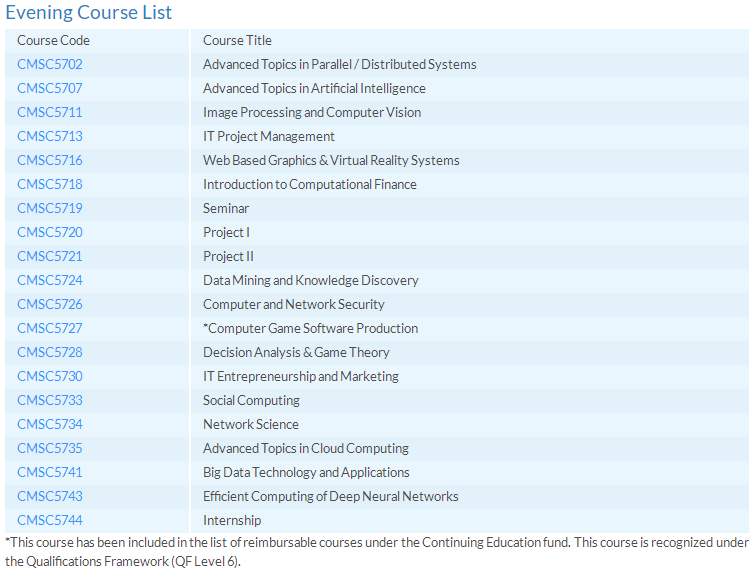Select the CMSC5743 course code
The image size is (752, 568).
point(50,496)
